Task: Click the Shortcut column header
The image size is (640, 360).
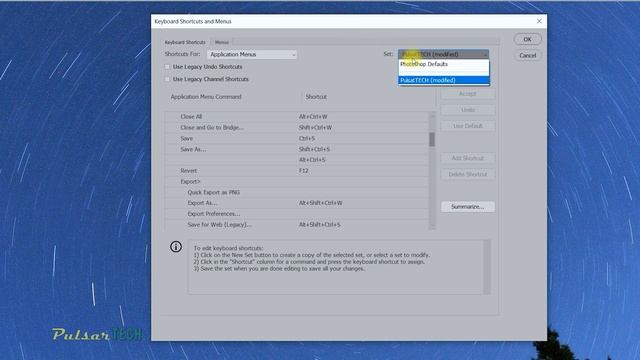Action: click(x=316, y=97)
